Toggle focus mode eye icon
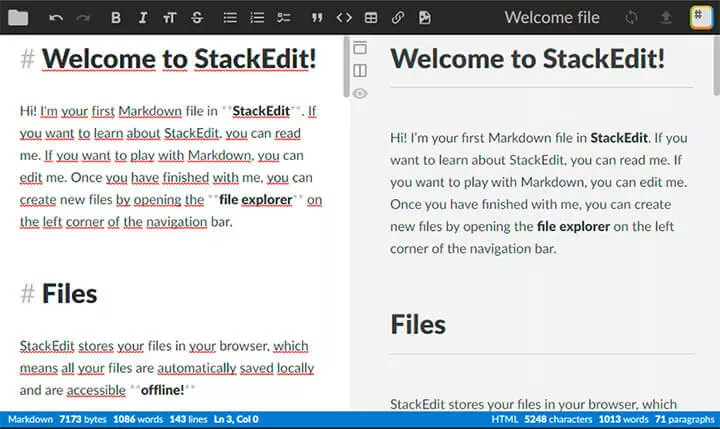The width and height of the screenshot is (720, 429). tap(360, 94)
